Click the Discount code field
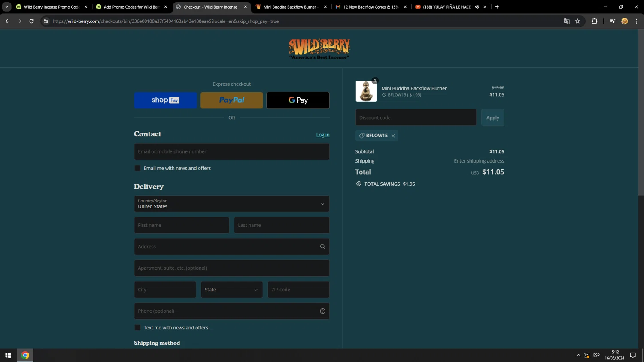Image resolution: width=644 pixels, height=362 pixels. point(416,118)
